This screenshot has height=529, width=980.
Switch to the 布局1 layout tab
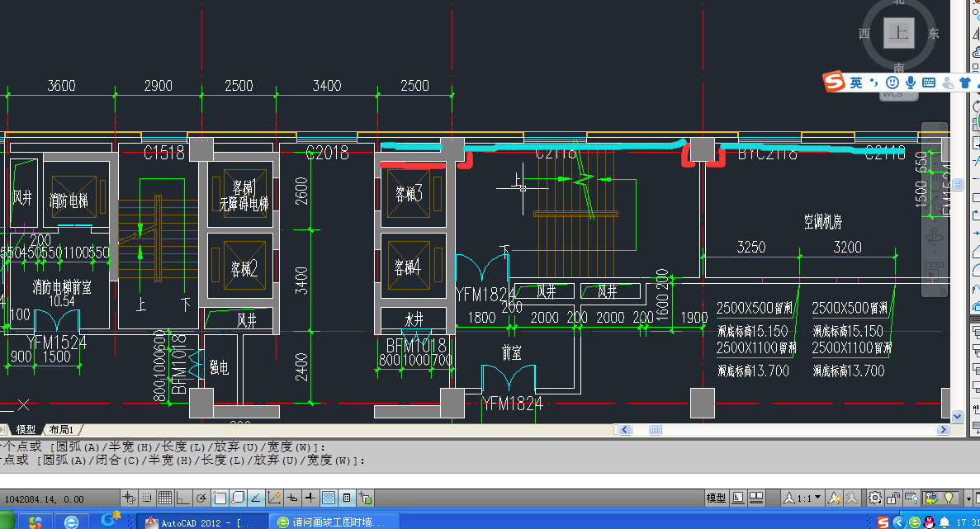tap(61, 430)
